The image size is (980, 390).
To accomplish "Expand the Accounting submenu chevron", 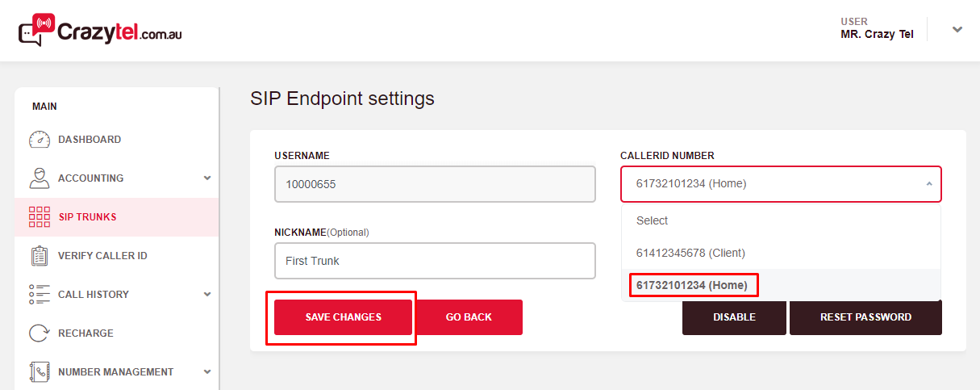I will coord(207,178).
